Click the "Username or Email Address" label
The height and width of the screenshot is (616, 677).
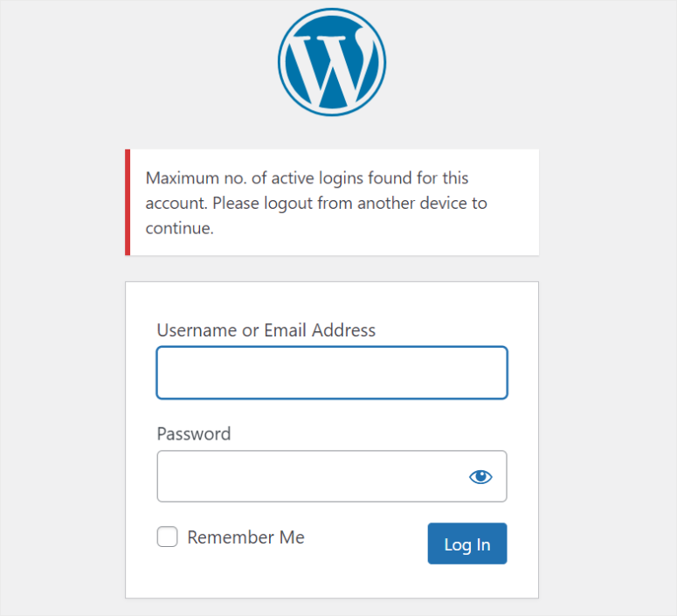266,330
